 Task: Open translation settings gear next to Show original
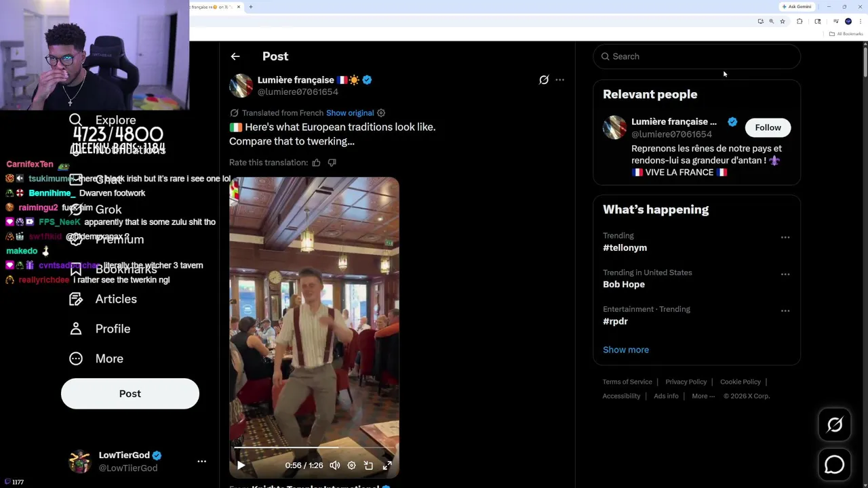pyautogui.click(x=381, y=113)
